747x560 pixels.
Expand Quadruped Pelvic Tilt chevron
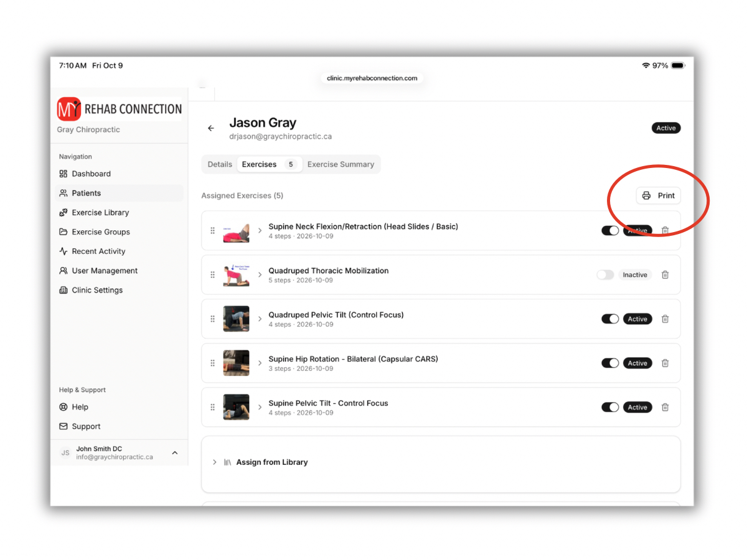click(260, 319)
